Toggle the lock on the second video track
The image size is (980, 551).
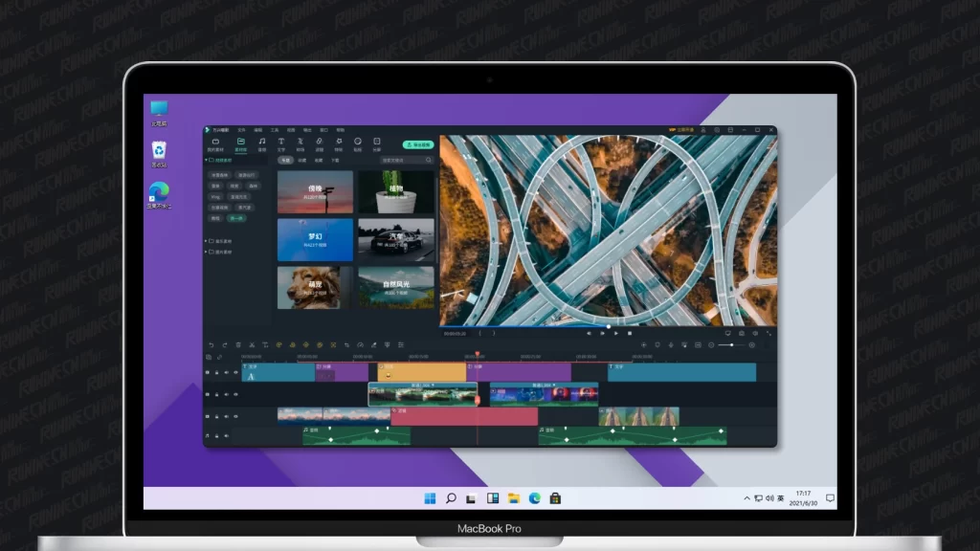(x=217, y=395)
